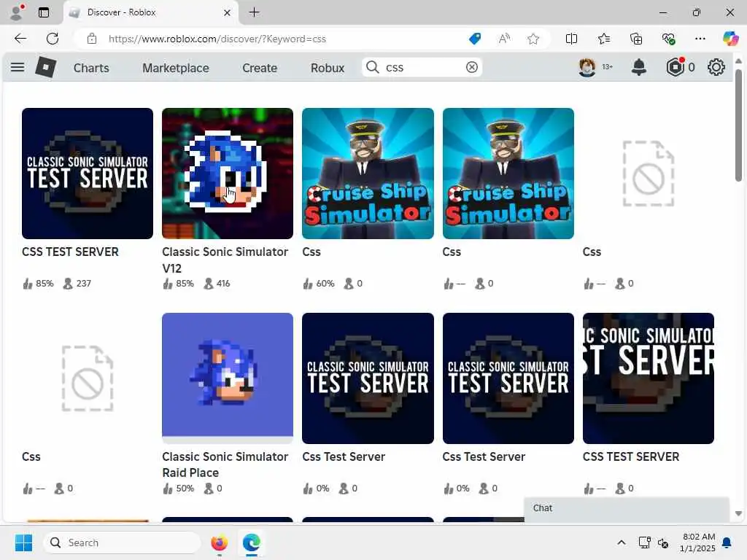The image size is (747, 560).
Task: Open a new browser tab
Action: (x=255, y=12)
